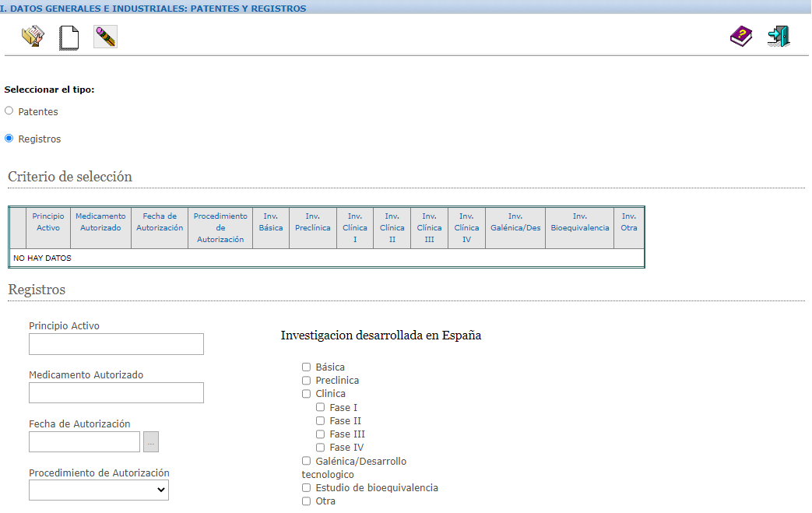Enable the Preclinica checkbox

(306, 381)
